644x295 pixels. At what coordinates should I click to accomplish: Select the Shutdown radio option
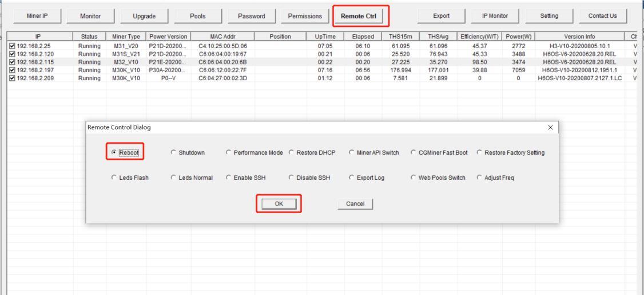(x=174, y=152)
